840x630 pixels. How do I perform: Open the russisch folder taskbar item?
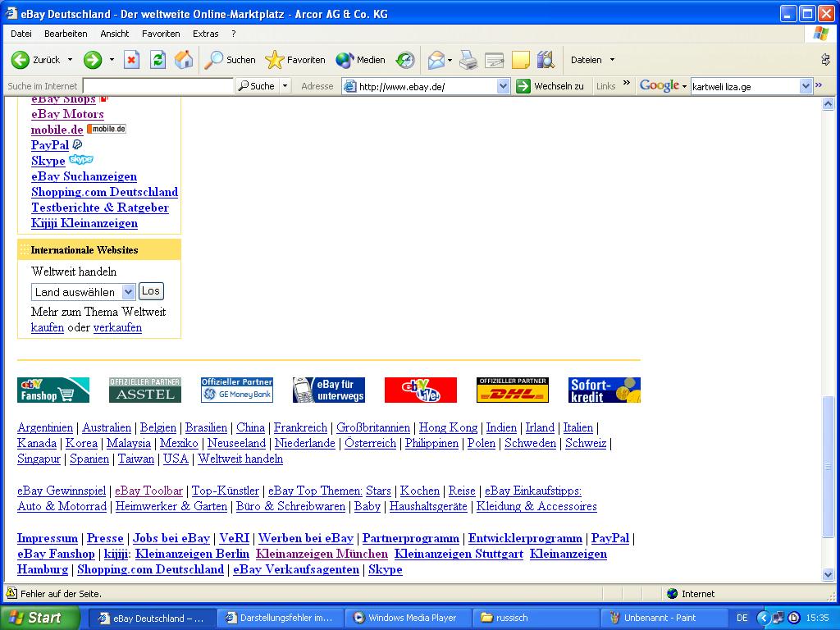point(535,618)
